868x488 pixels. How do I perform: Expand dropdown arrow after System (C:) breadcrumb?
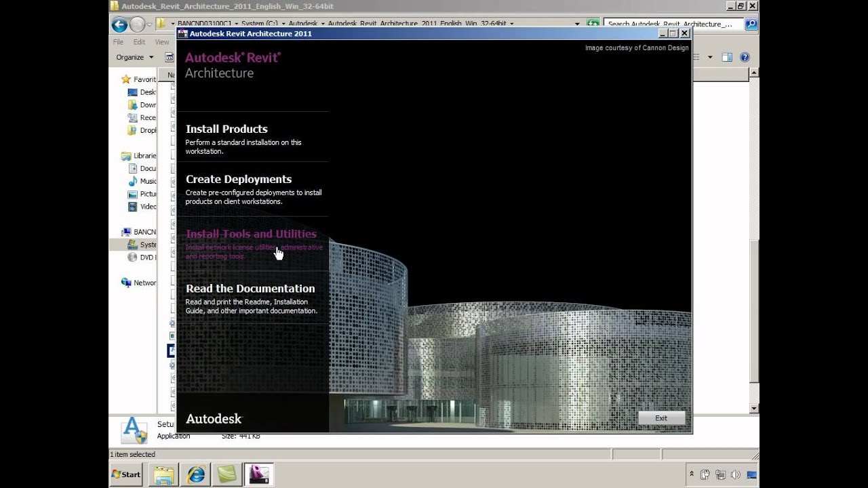(283, 24)
